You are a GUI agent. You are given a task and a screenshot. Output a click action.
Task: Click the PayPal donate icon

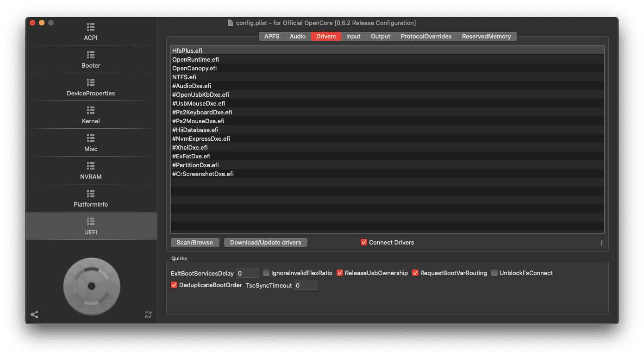tap(148, 314)
